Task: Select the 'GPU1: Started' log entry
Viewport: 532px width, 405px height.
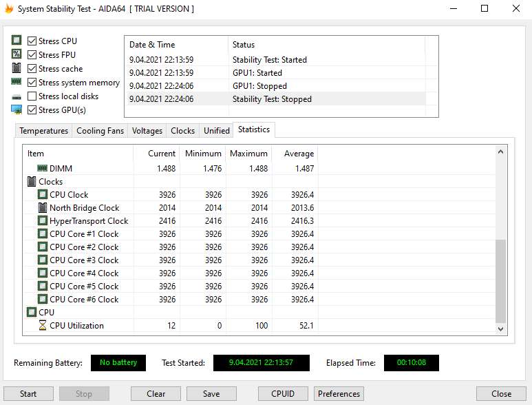Action: click(x=275, y=72)
